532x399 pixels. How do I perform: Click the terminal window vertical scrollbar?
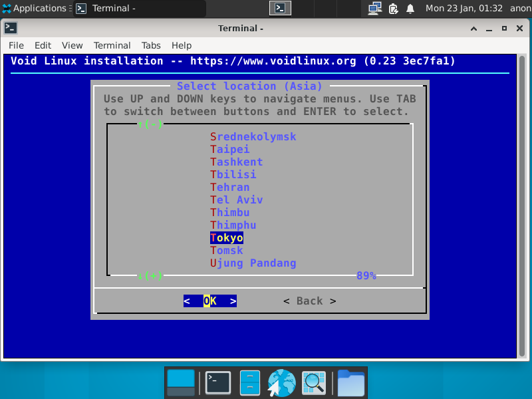coord(522,206)
